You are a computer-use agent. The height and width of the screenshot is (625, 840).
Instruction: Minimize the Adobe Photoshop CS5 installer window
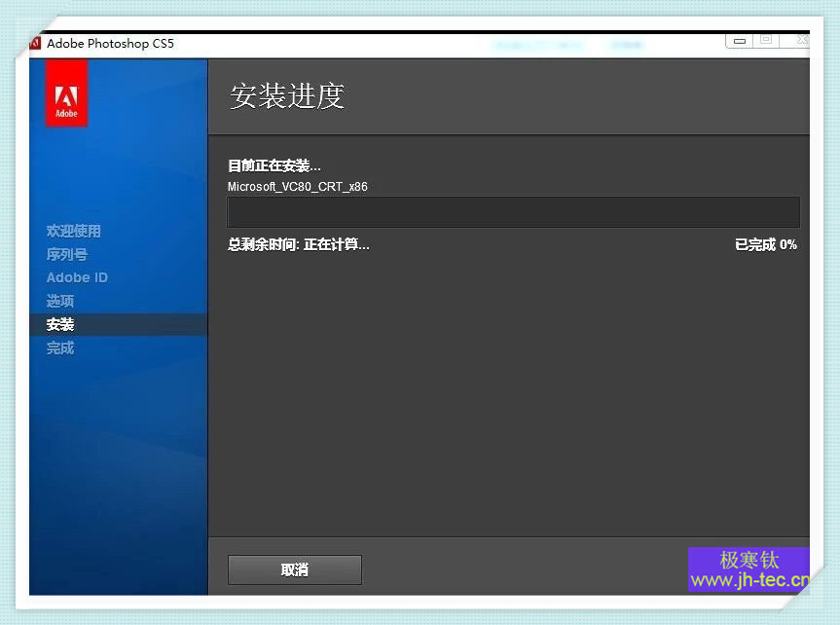740,41
